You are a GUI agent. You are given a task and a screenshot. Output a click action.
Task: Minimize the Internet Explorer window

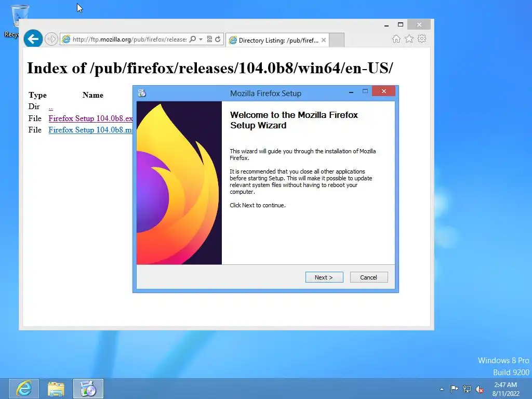click(x=387, y=25)
